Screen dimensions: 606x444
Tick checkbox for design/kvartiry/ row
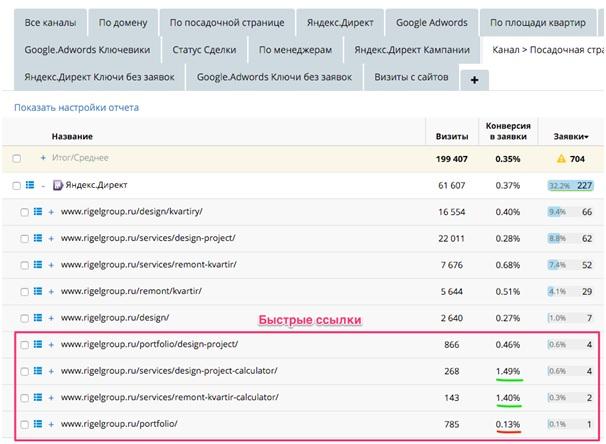click(x=24, y=212)
